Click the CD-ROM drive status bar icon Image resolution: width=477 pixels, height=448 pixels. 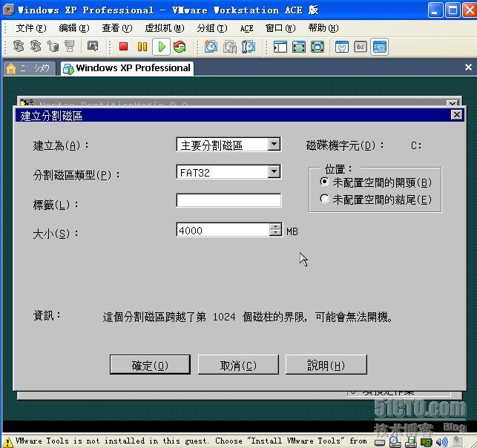tap(395, 442)
